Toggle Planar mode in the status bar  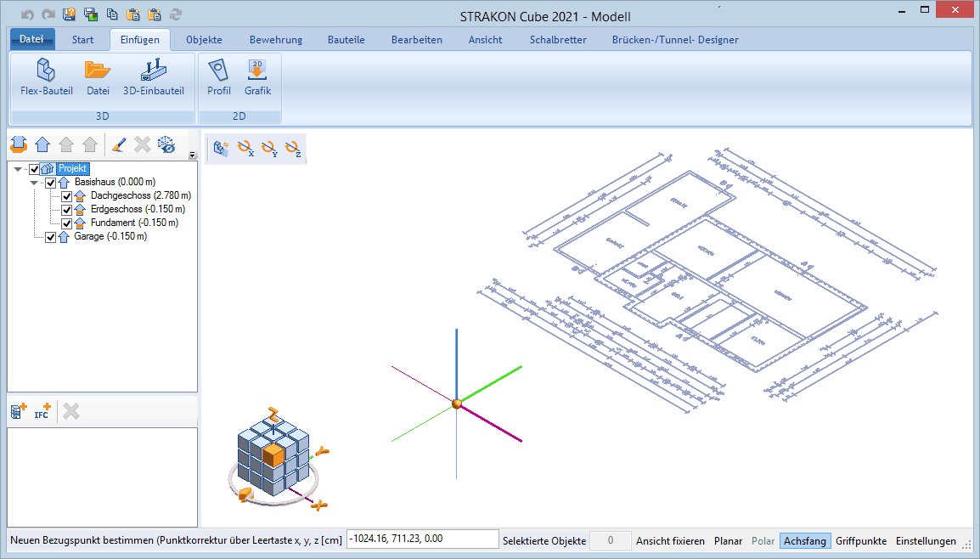tap(728, 541)
